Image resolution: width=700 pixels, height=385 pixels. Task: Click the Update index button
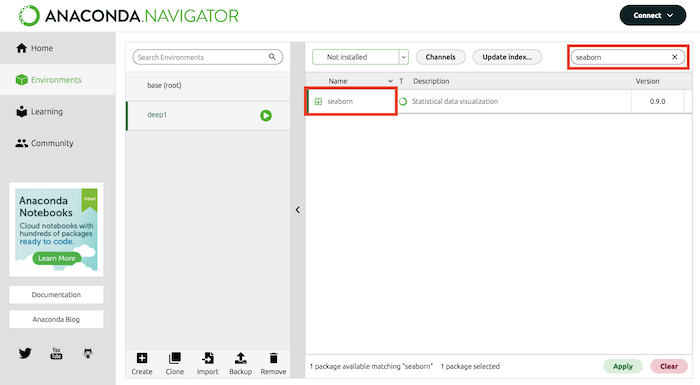507,57
